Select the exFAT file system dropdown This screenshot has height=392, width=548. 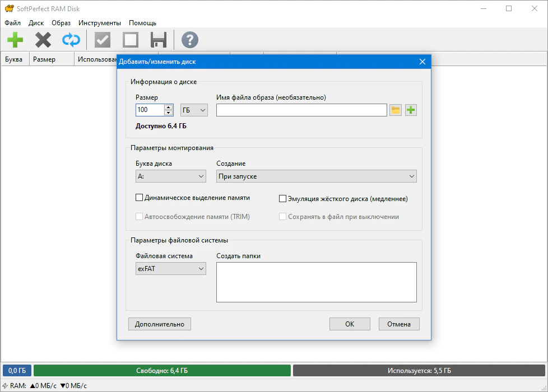(x=171, y=269)
